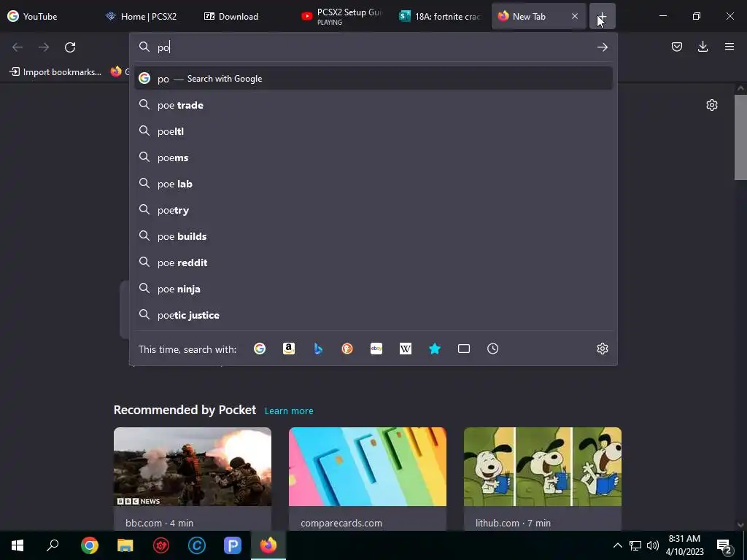747x560 pixels.
Task: Open the volume control in system tray
Action: click(x=653, y=545)
